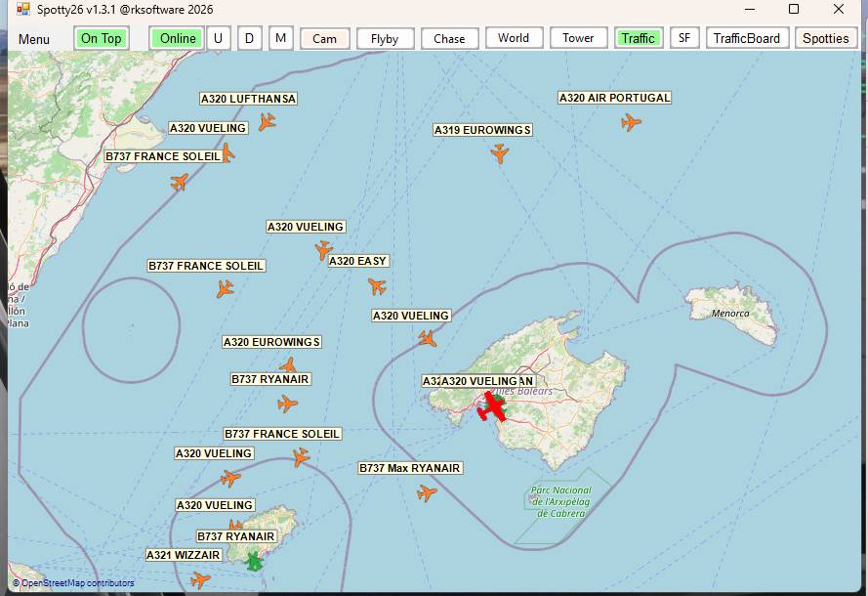This screenshot has height=596, width=868.
Task: Open the Spotties panel
Action: tap(826, 38)
